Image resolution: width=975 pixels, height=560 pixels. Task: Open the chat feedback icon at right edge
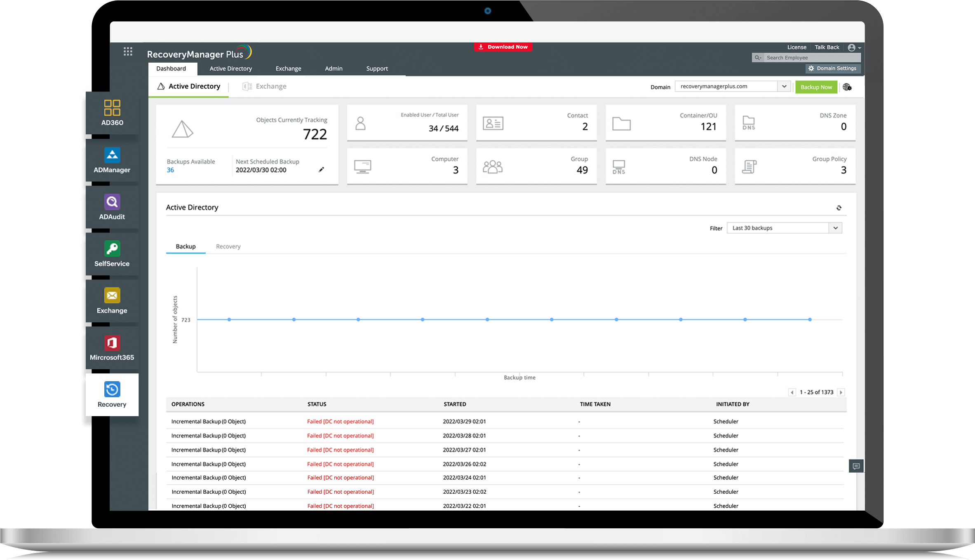(856, 466)
